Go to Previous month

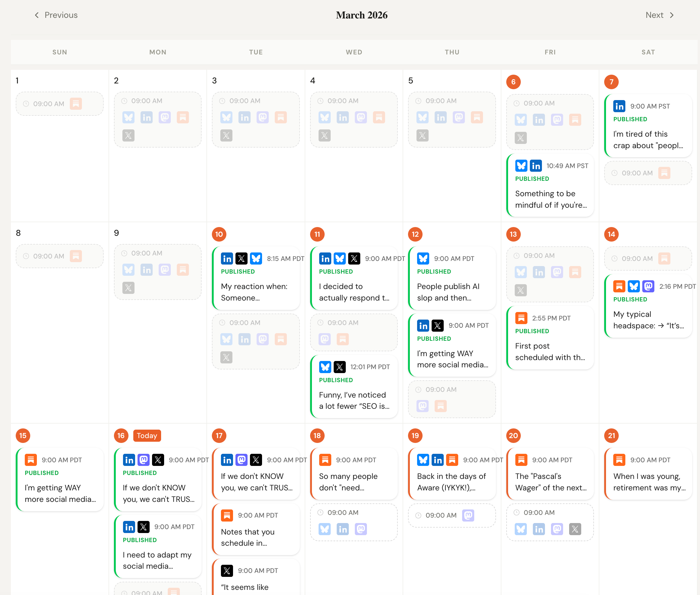click(x=56, y=15)
